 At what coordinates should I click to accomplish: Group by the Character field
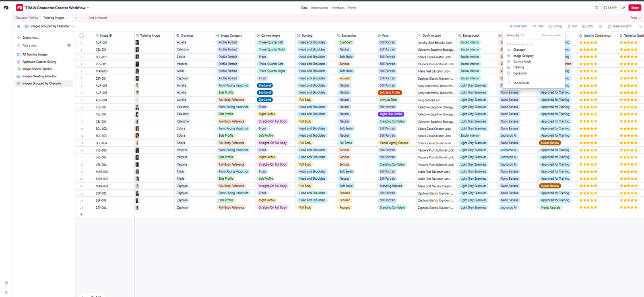coord(519,50)
